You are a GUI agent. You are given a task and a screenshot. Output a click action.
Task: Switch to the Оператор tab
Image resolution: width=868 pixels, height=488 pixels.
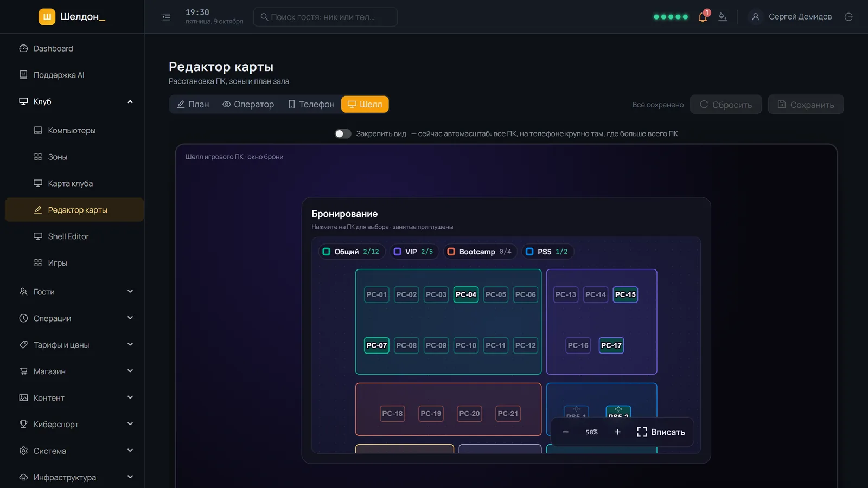coord(248,104)
